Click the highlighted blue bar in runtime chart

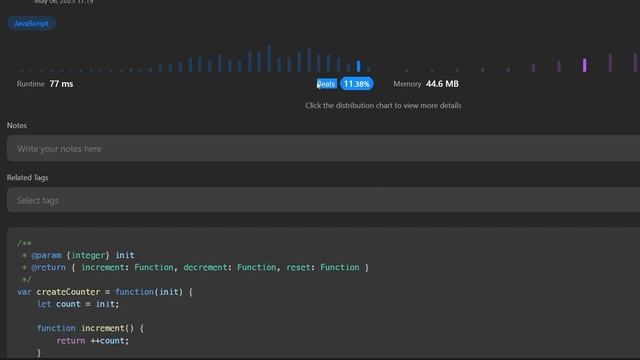pos(358,66)
